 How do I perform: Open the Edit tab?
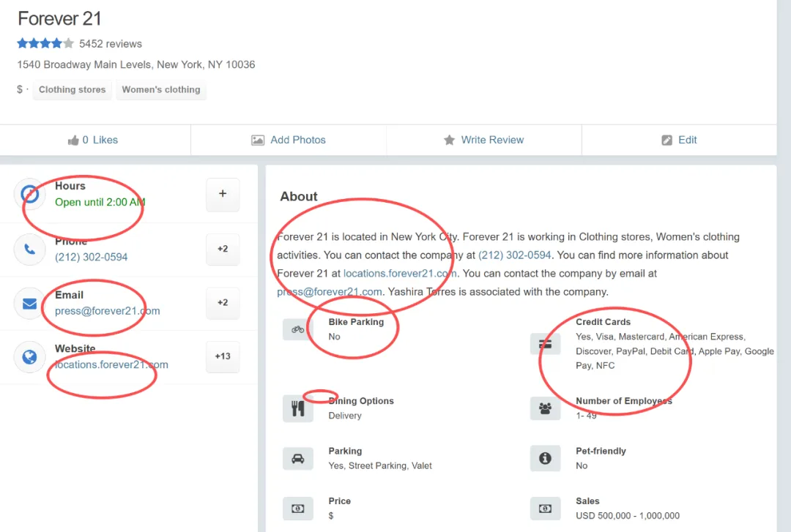[x=680, y=140]
